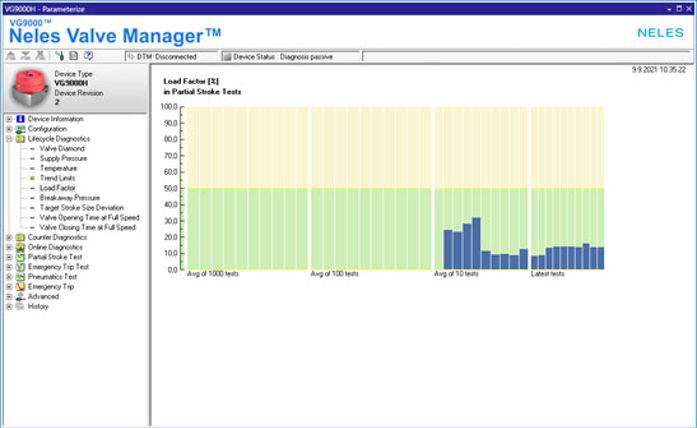Expand the History node
The width and height of the screenshot is (697, 428).
9,306
